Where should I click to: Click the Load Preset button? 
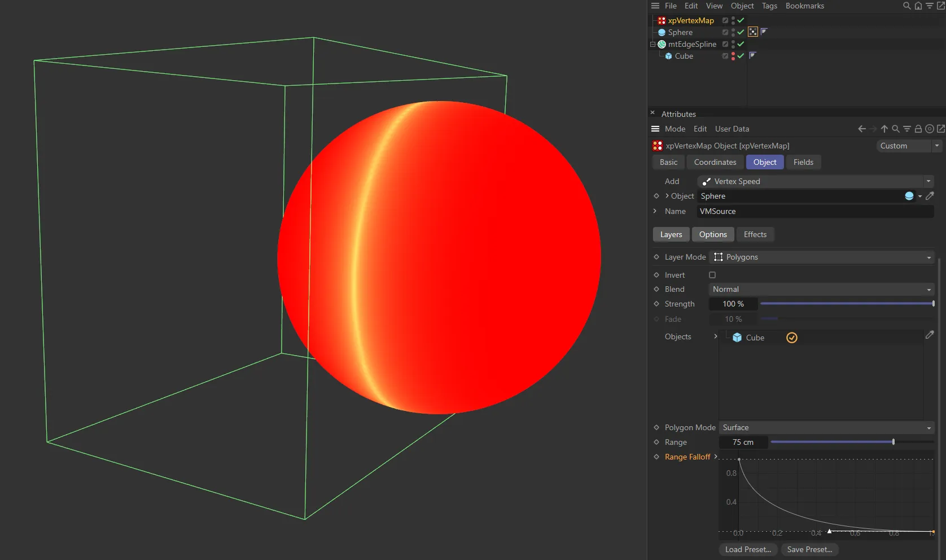pos(747,549)
